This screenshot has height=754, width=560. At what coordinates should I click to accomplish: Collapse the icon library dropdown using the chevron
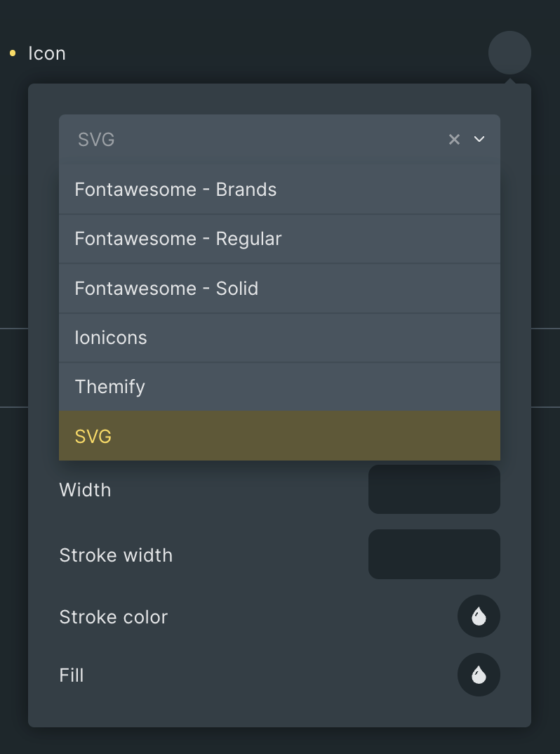point(479,139)
